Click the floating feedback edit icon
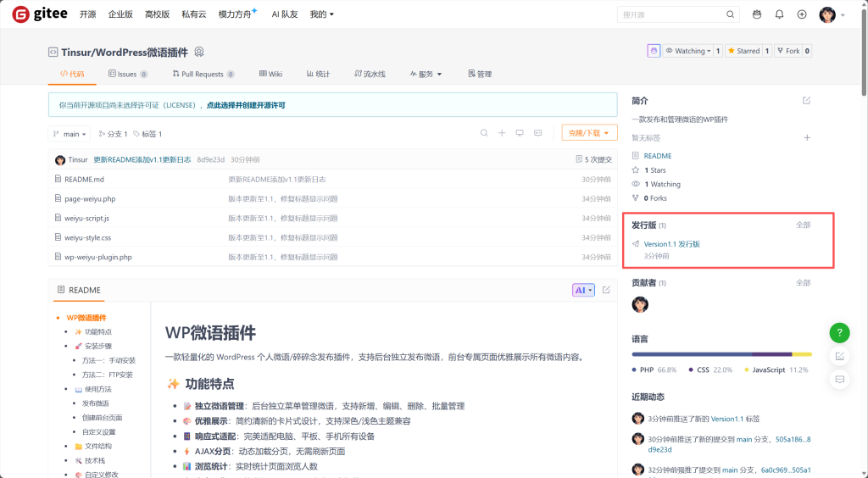Screen dimensions: 868x478 pyautogui.click(x=839, y=356)
